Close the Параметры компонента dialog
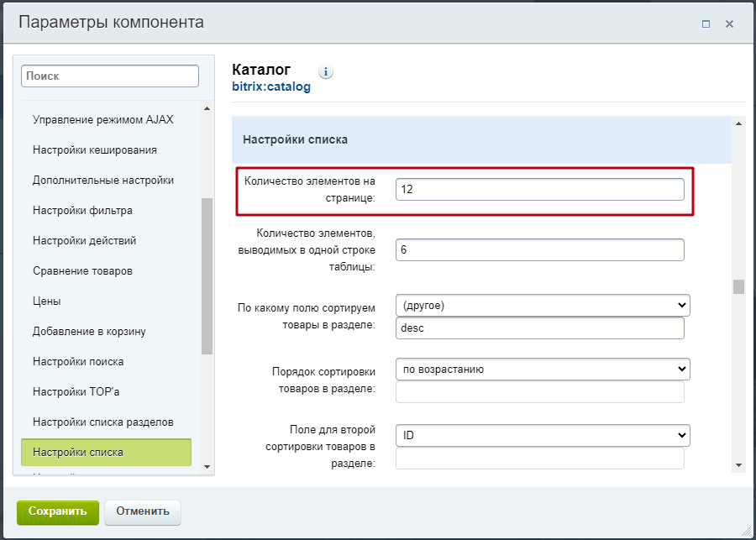The width and height of the screenshot is (756, 540). pos(729,24)
